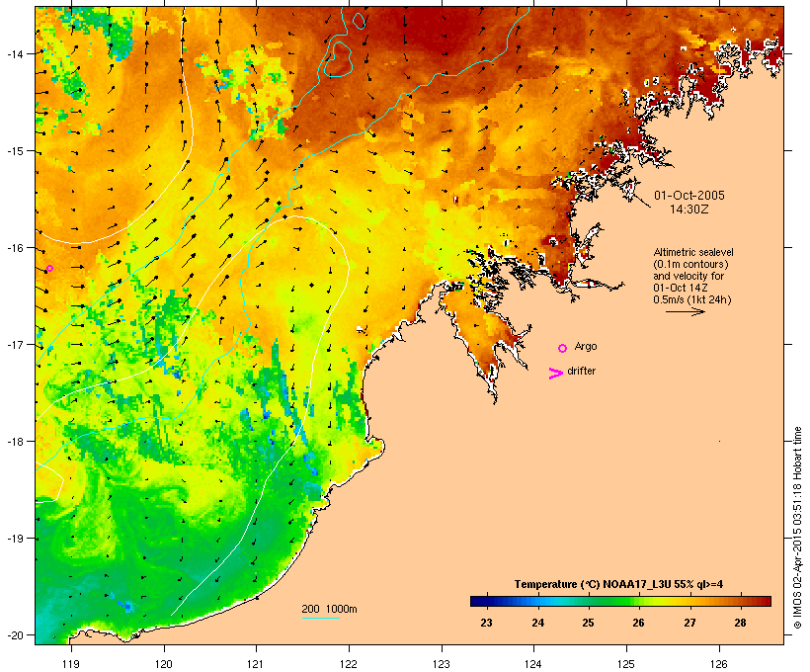Click the magenta Argo circle in the legend

[x=563, y=349]
